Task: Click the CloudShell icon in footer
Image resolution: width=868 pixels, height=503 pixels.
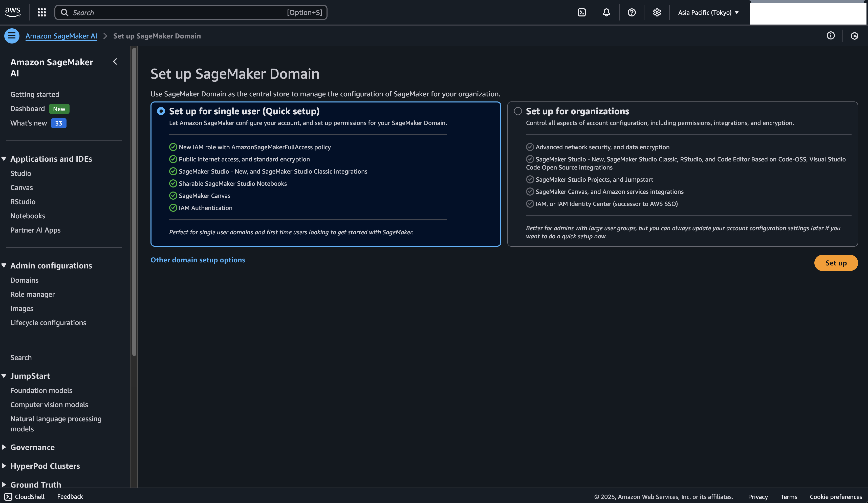Action: click(8, 496)
